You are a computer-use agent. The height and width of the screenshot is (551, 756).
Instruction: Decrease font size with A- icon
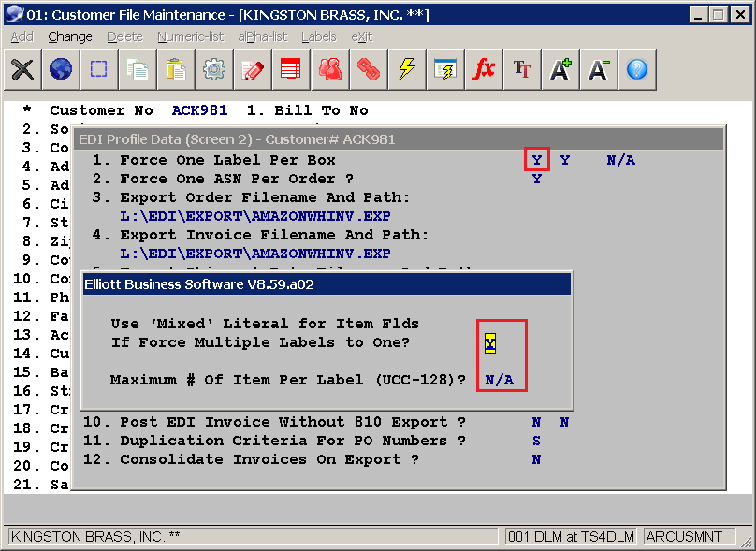pos(598,69)
